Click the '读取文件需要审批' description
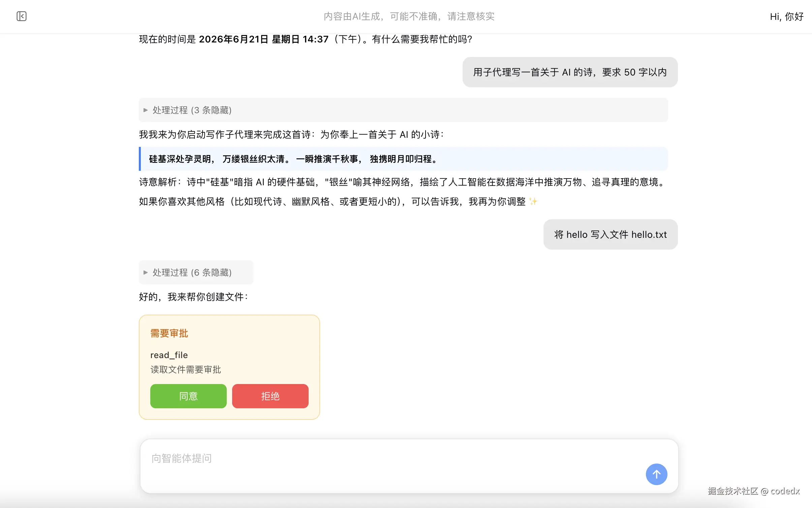Image resolution: width=812 pixels, height=508 pixels. click(186, 370)
